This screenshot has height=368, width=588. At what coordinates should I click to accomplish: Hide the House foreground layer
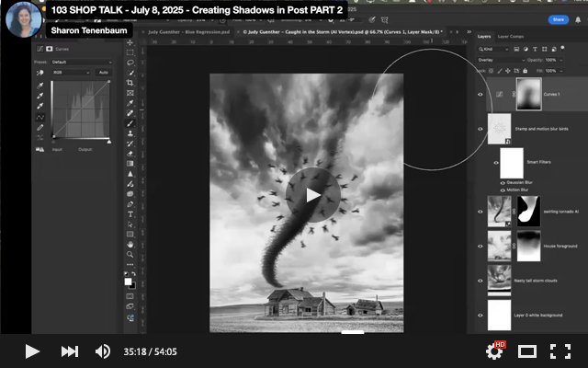480,246
